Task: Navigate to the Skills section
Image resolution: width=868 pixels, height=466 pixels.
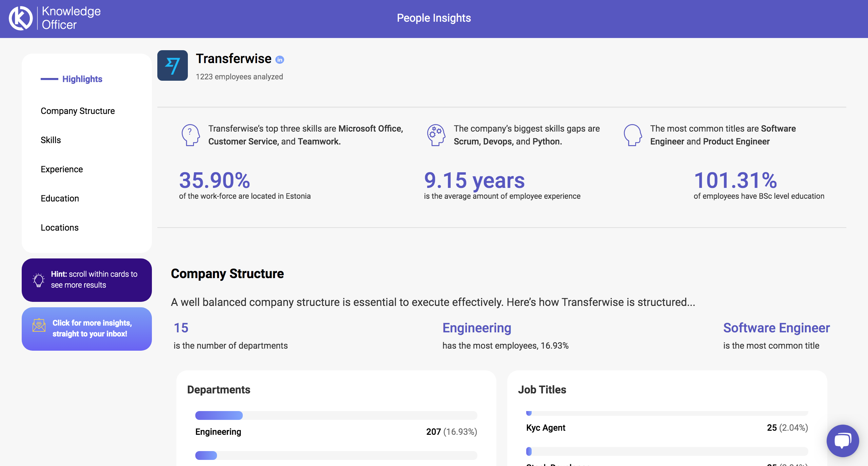Action: [50, 140]
